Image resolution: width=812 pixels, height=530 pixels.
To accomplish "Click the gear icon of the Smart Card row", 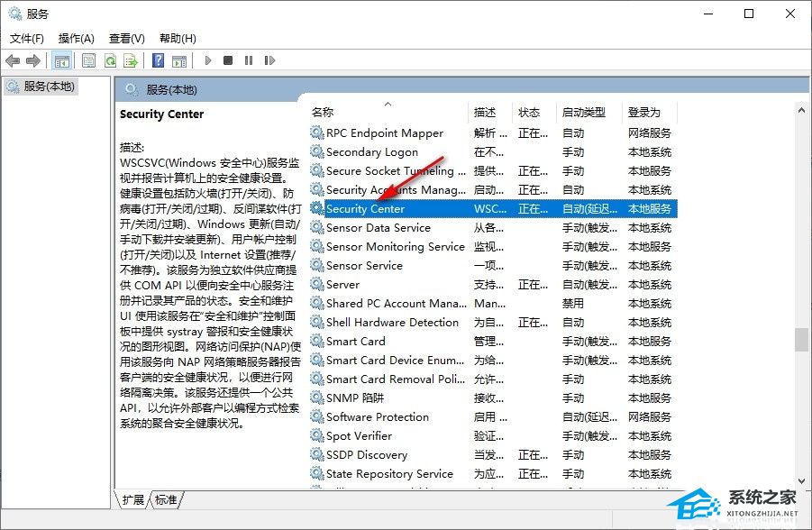I will (x=317, y=341).
